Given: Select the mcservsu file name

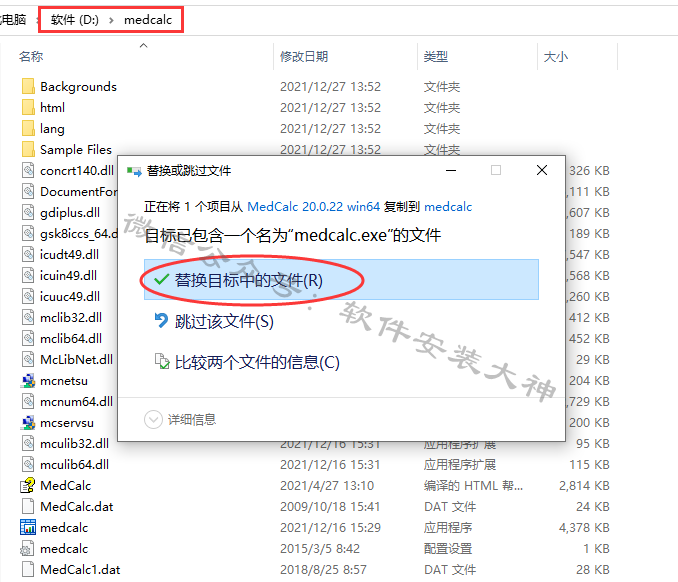Looking at the screenshot, I should 67,423.
